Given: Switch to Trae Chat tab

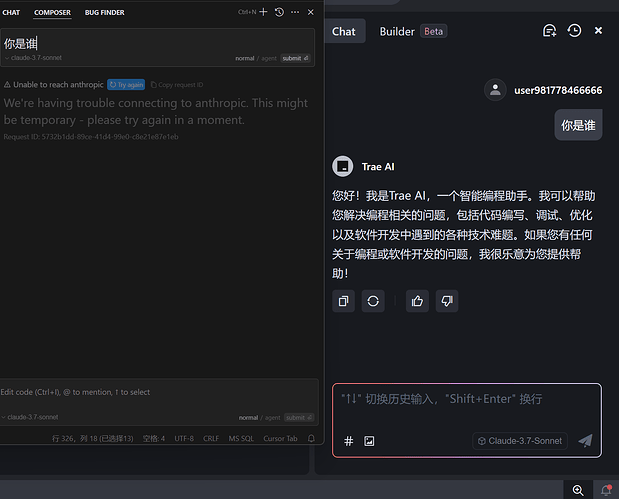Looking at the screenshot, I should pos(343,32).
